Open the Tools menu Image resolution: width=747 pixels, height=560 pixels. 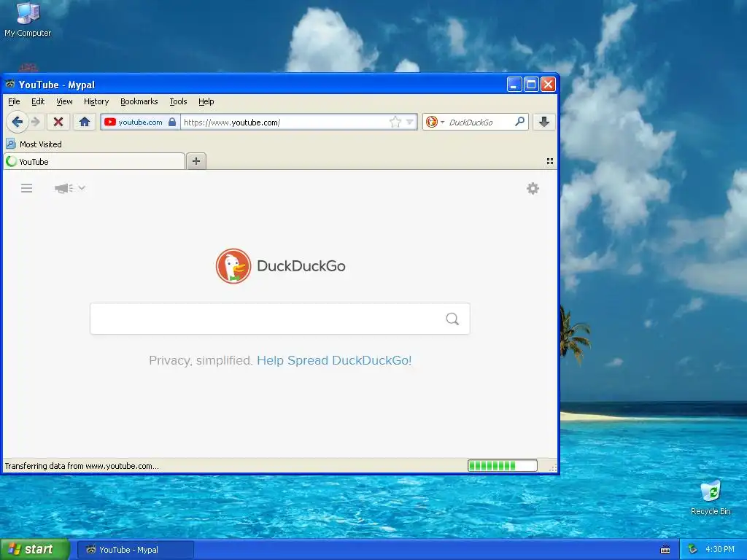[x=178, y=101]
